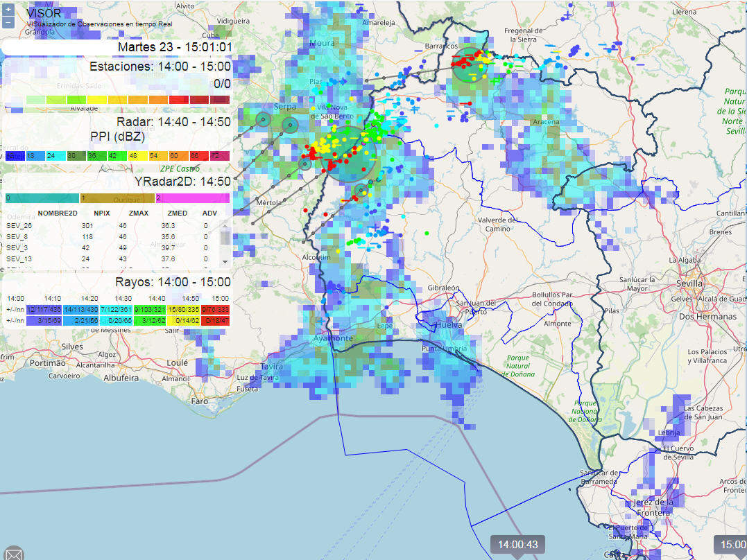Click the NPIX column header
This screenshot has height=560, width=747.
tap(102, 213)
